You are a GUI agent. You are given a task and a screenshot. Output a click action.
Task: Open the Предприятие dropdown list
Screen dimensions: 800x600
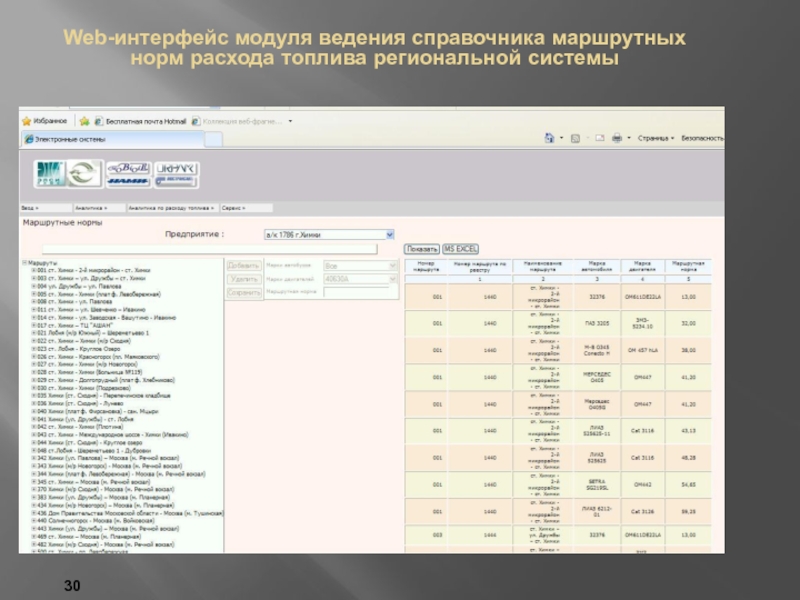click(x=390, y=235)
